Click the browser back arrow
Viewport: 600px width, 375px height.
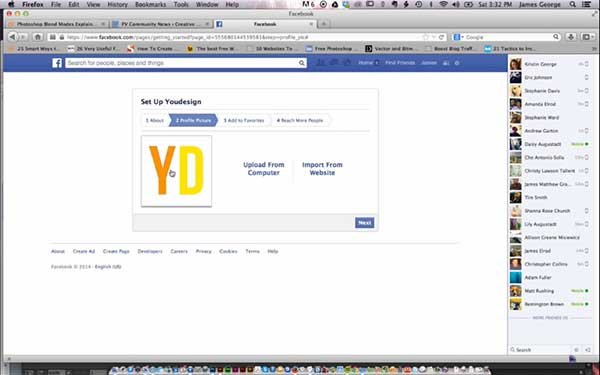tap(13, 37)
